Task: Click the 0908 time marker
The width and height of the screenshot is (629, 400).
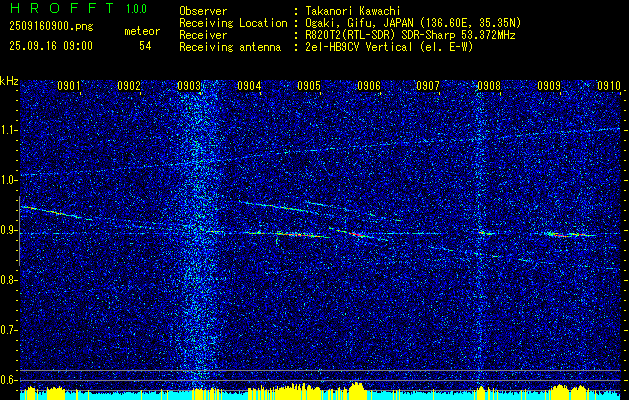Action: (x=489, y=85)
